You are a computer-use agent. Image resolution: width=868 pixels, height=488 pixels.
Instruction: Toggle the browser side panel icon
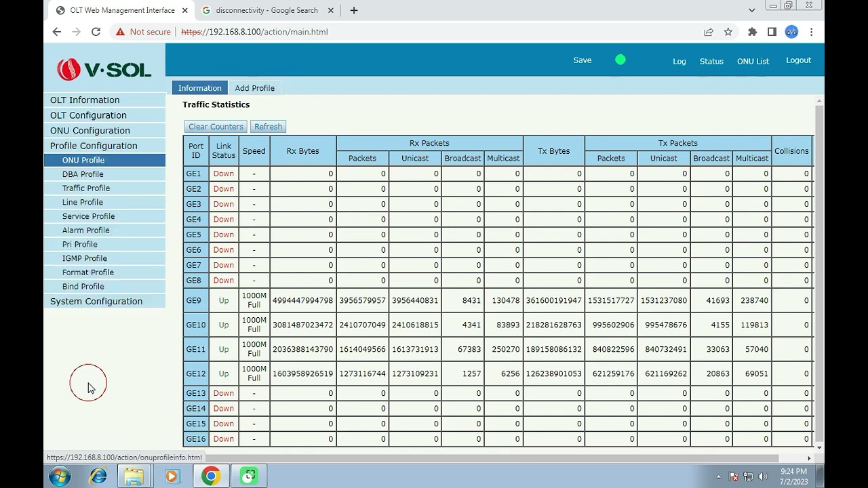tap(772, 32)
